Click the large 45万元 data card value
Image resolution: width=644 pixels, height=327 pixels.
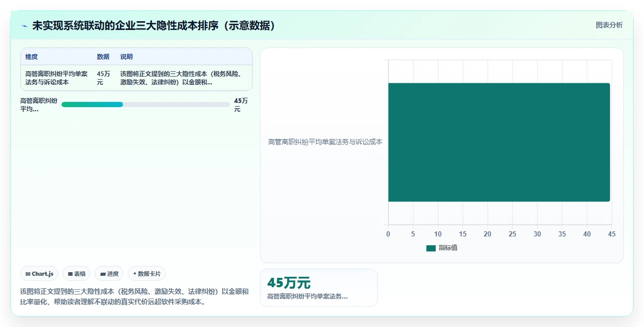pyautogui.click(x=288, y=283)
